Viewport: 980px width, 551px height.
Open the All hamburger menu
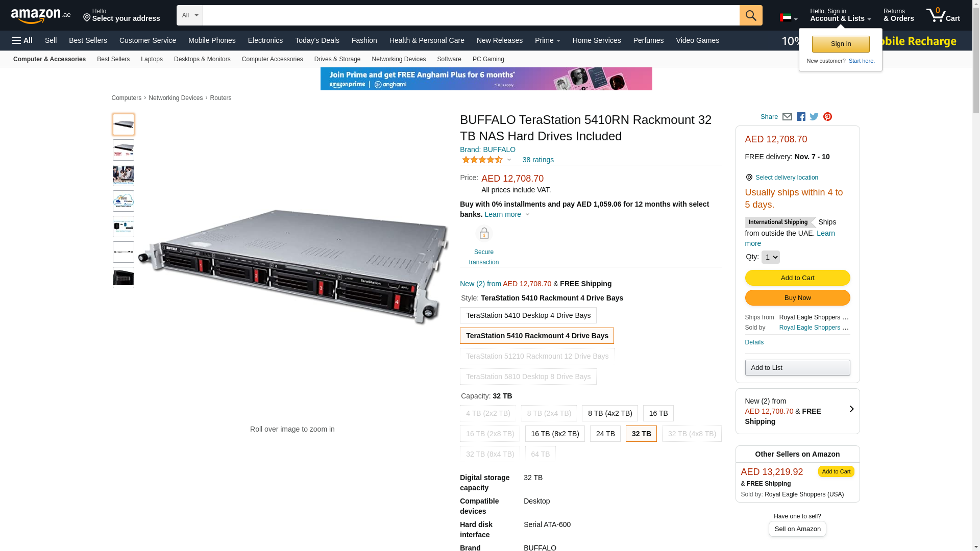coord(22,40)
